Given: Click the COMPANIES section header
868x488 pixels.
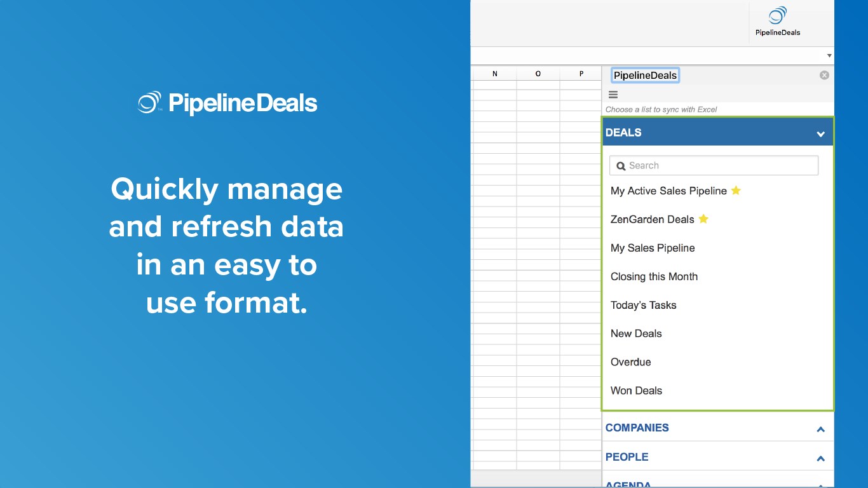Looking at the screenshot, I should click(717, 428).
